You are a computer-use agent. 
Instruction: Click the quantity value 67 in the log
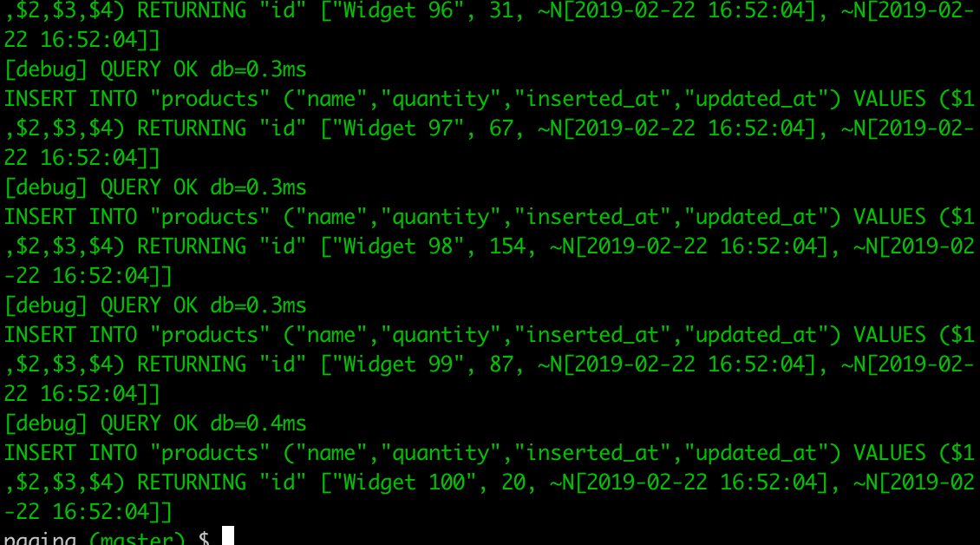click(501, 128)
